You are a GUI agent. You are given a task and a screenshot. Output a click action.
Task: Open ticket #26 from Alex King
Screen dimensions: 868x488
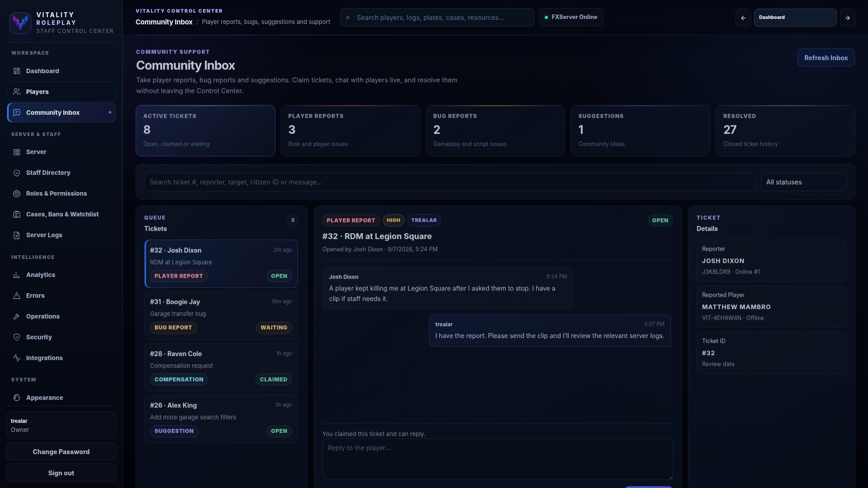(221, 419)
